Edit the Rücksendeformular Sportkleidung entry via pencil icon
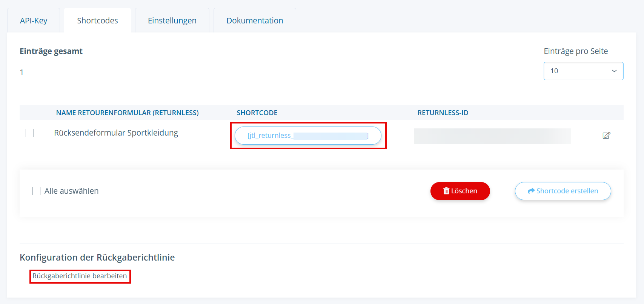The width and height of the screenshot is (644, 304). tap(606, 136)
